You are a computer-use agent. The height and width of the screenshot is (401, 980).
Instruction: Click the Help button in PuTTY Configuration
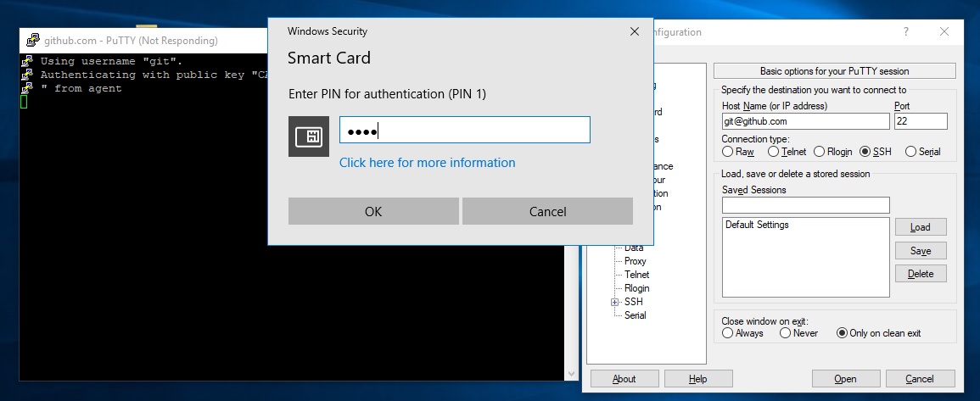pyautogui.click(x=698, y=378)
